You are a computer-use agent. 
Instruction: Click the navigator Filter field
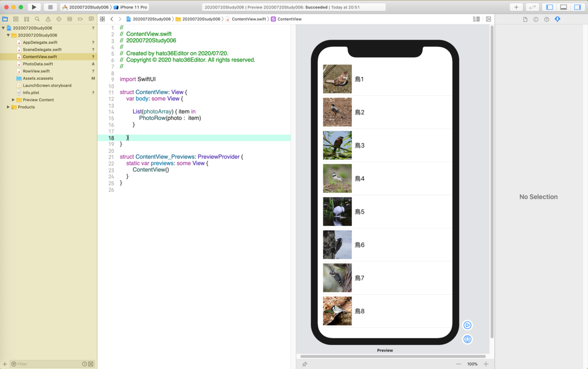click(x=45, y=364)
